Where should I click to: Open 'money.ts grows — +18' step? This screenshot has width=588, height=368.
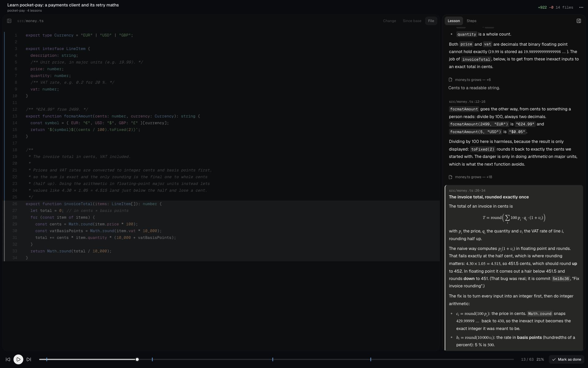click(x=473, y=177)
